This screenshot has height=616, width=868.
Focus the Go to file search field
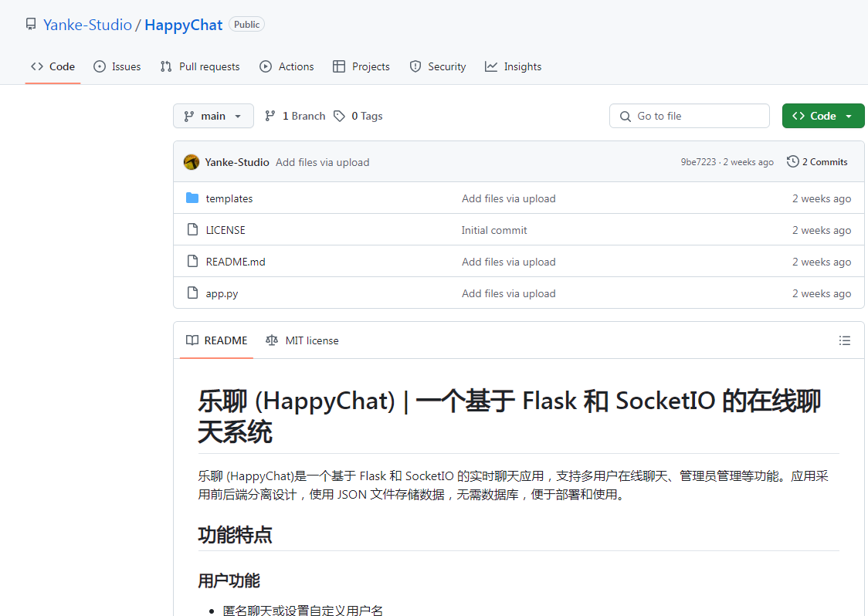pyautogui.click(x=689, y=116)
